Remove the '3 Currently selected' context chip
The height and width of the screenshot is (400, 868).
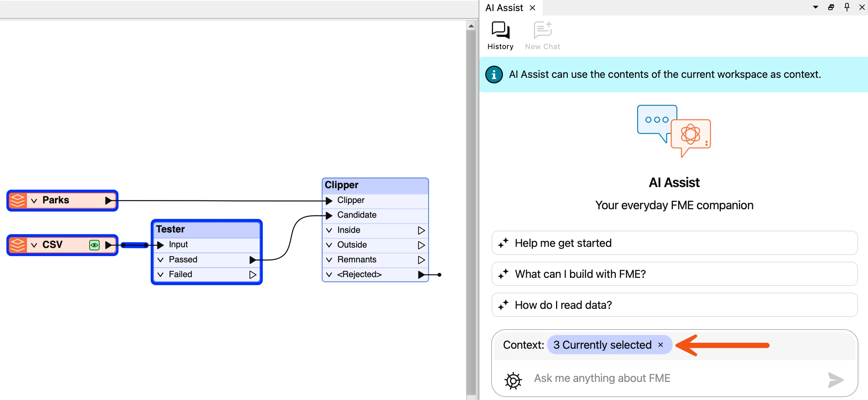(661, 345)
